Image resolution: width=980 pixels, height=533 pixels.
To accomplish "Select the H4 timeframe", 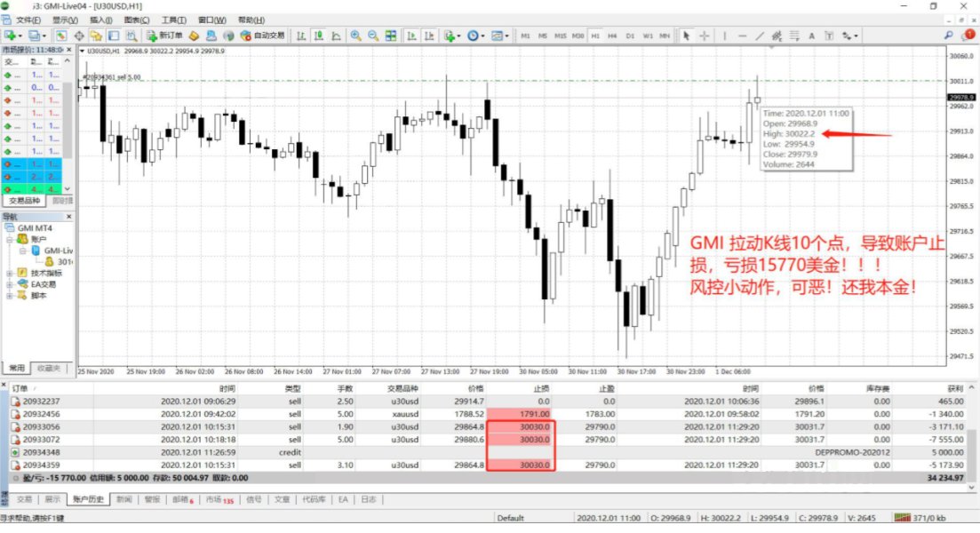I will 612,36.
